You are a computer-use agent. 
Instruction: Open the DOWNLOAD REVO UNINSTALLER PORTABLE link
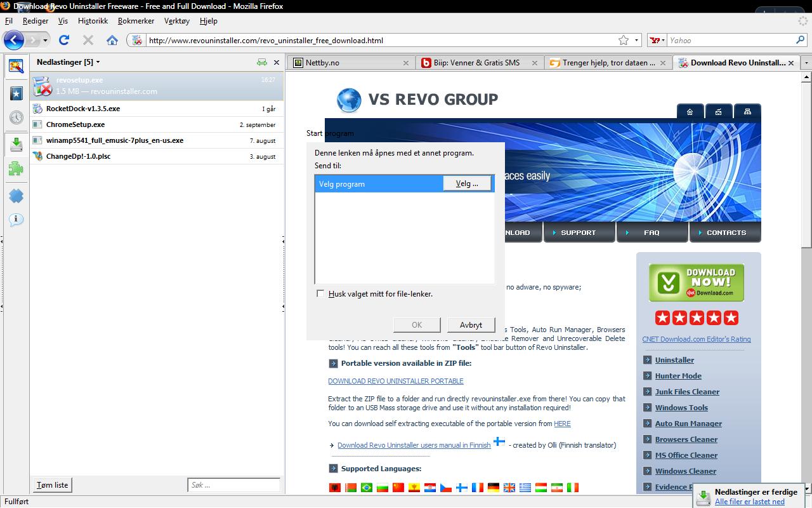[x=396, y=381]
